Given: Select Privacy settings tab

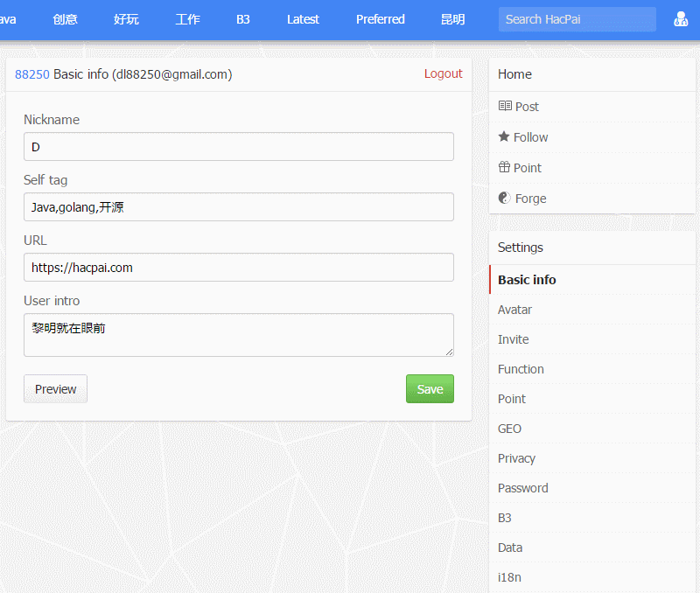Looking at the screenshot, I should point(594,458).
